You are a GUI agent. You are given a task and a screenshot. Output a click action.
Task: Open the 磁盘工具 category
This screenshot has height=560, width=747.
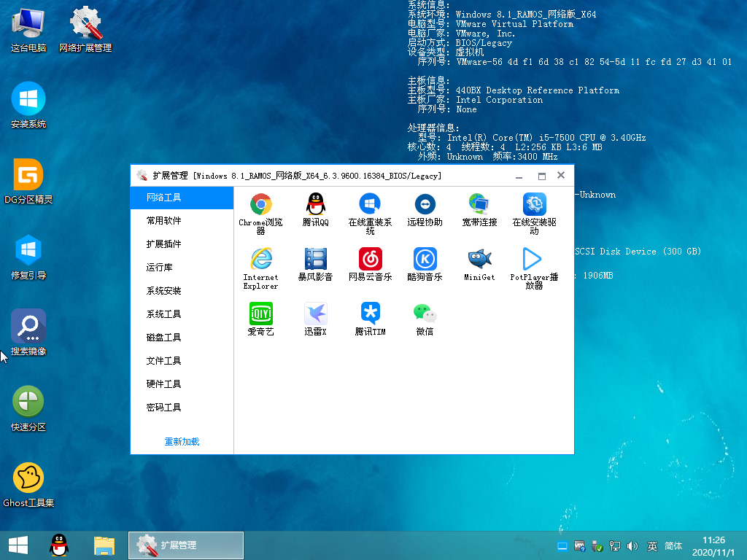(182, 337)
